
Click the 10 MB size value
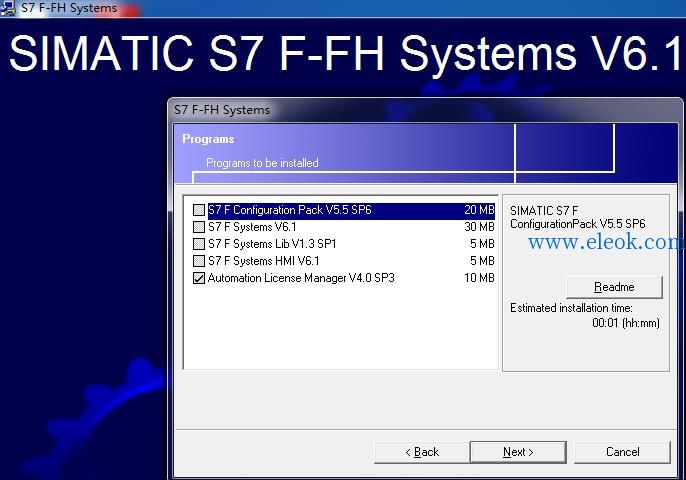click(479, 278)
